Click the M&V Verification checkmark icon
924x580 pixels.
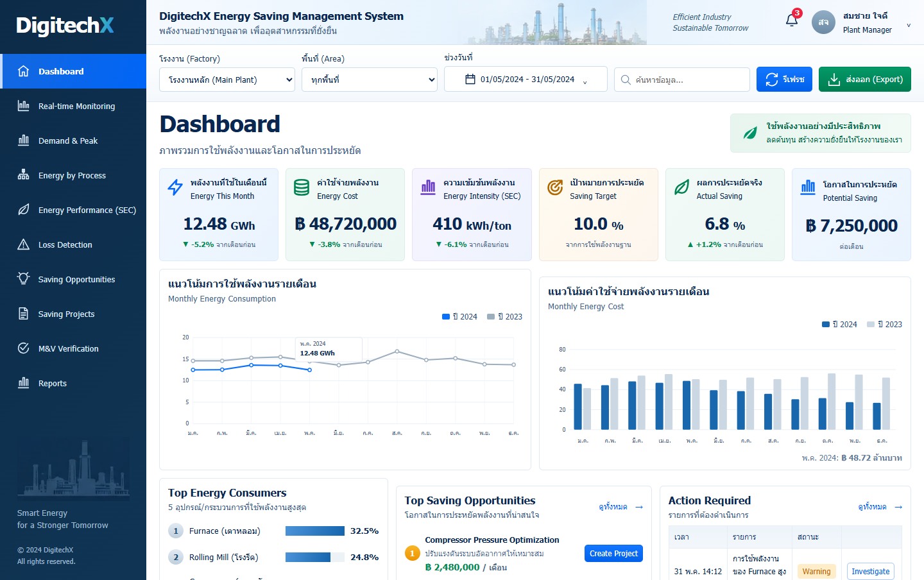pos(24,348)
